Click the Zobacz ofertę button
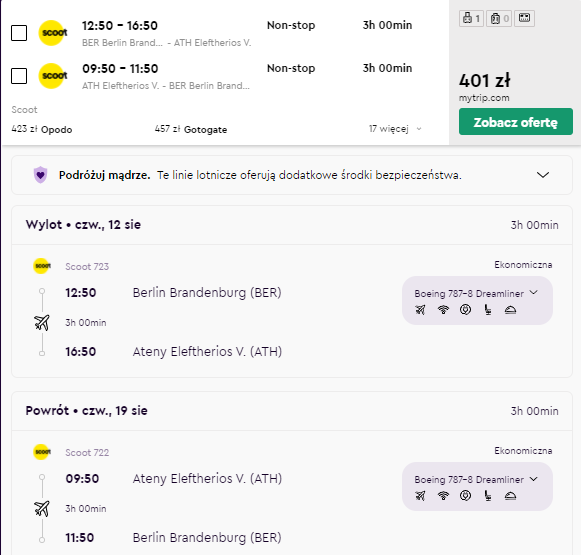 coord(515,122)
